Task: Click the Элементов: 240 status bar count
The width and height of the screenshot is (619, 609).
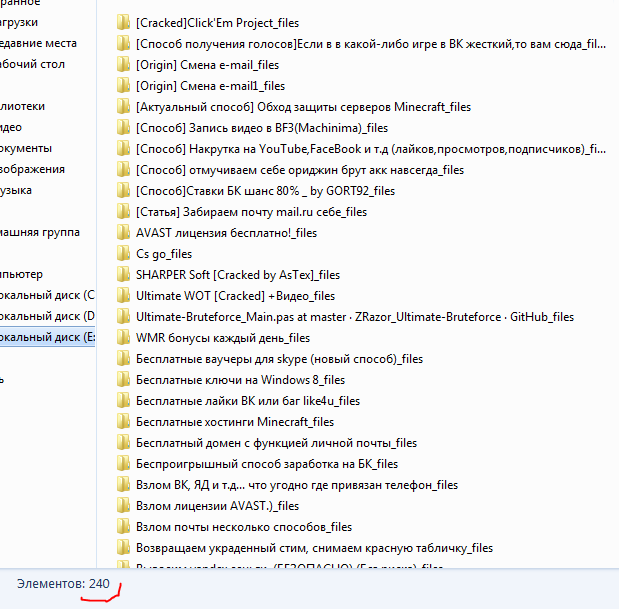Action: [x=63, y=583]
